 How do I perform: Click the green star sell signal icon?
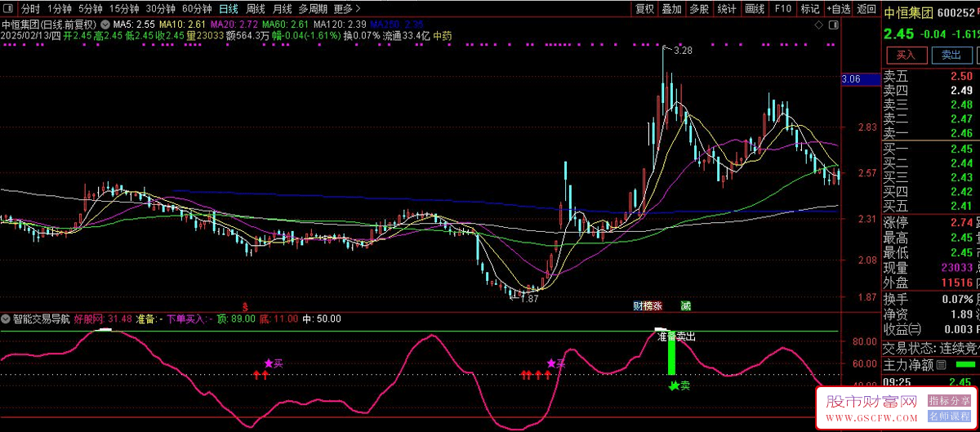674,386
